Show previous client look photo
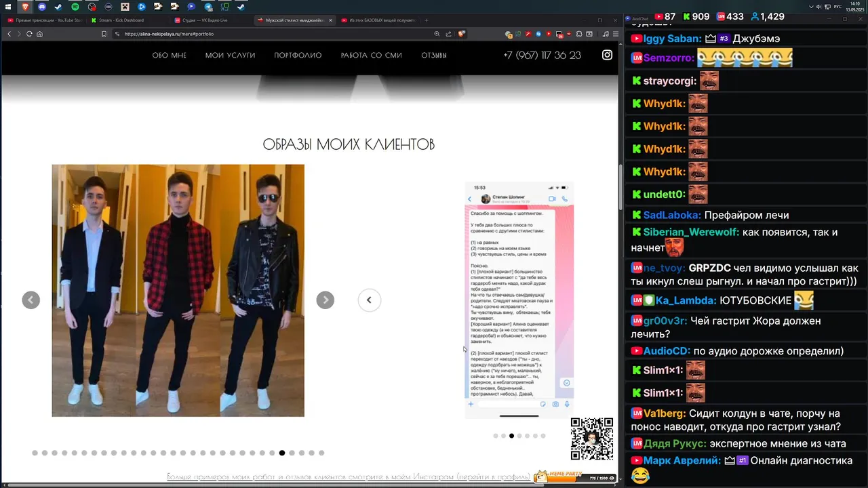868x488 pixels. coord(31,300)
